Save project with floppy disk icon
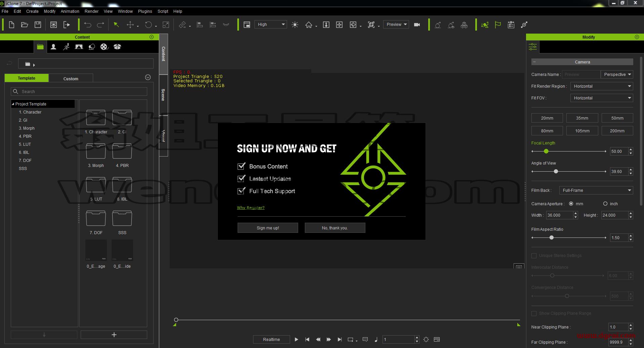 click(x=38, y=25)
